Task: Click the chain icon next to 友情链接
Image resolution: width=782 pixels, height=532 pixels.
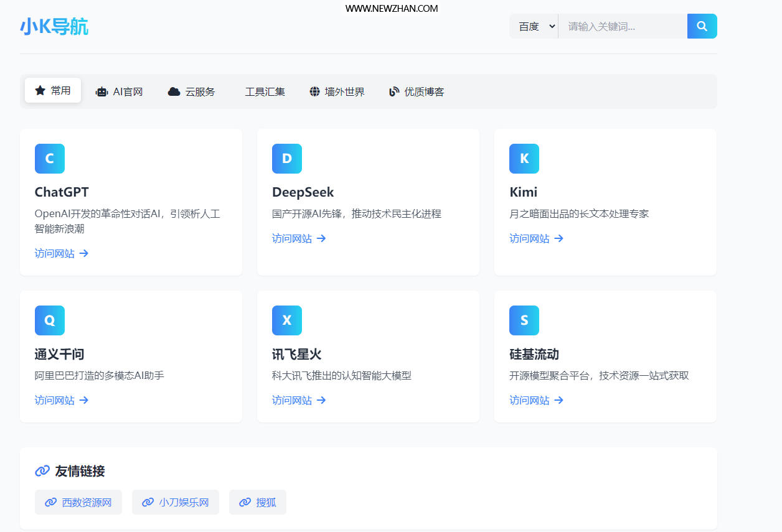Action: 42,471
